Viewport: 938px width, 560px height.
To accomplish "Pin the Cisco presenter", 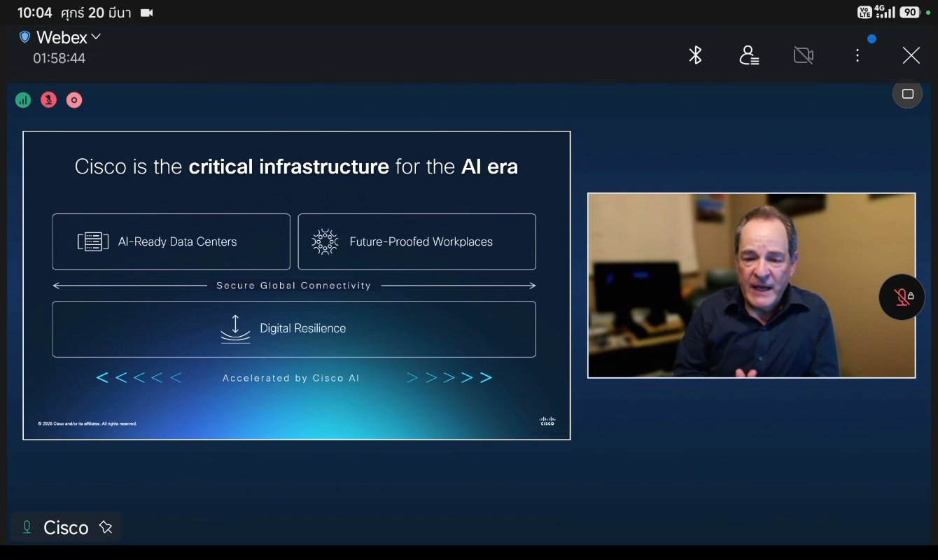I will click(106, 527).
